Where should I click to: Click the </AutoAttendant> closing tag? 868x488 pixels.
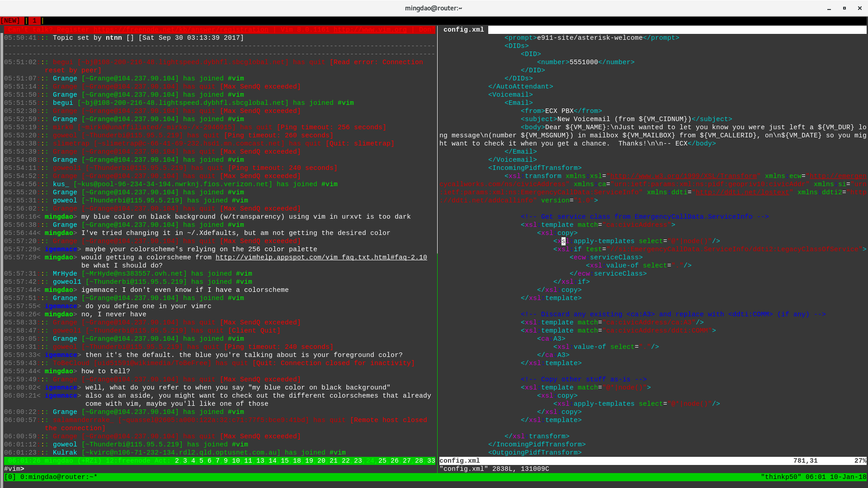pyautogui.click(x=520, y=87)
